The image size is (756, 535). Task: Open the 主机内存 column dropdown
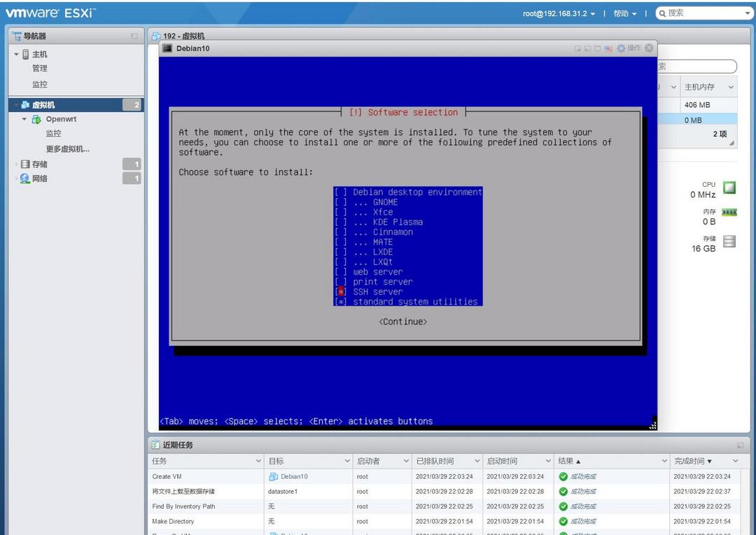pyautogui.click(x=731, y=88)
